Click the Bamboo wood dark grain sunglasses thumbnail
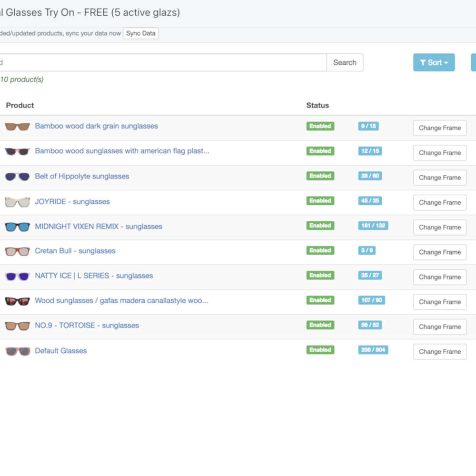The height and width of the screenshot is (476, 476). 17,127
